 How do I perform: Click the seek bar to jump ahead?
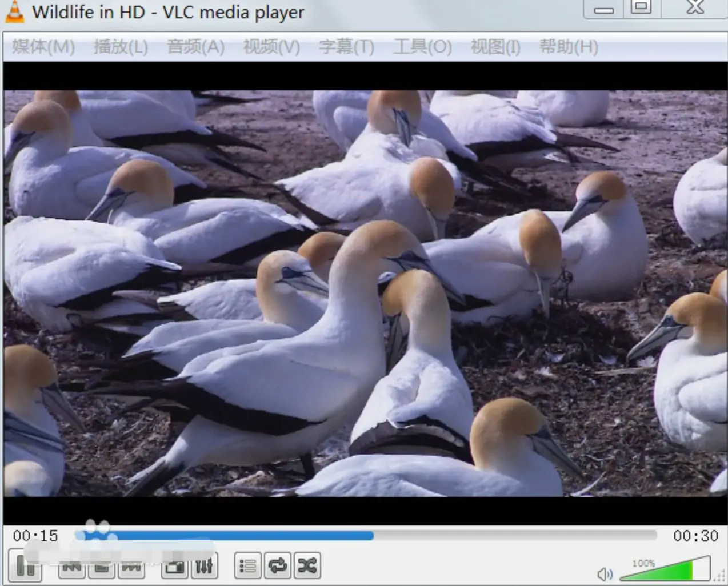(x=514, y=536)
